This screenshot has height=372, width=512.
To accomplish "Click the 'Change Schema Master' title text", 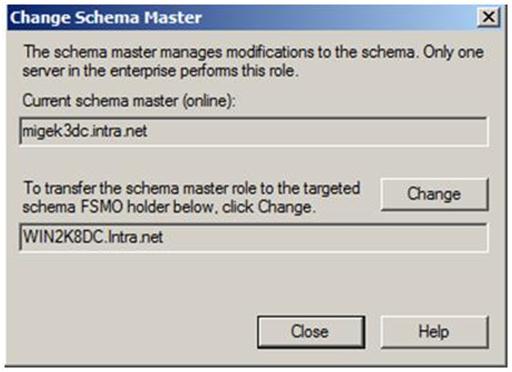I will point(106,18).
